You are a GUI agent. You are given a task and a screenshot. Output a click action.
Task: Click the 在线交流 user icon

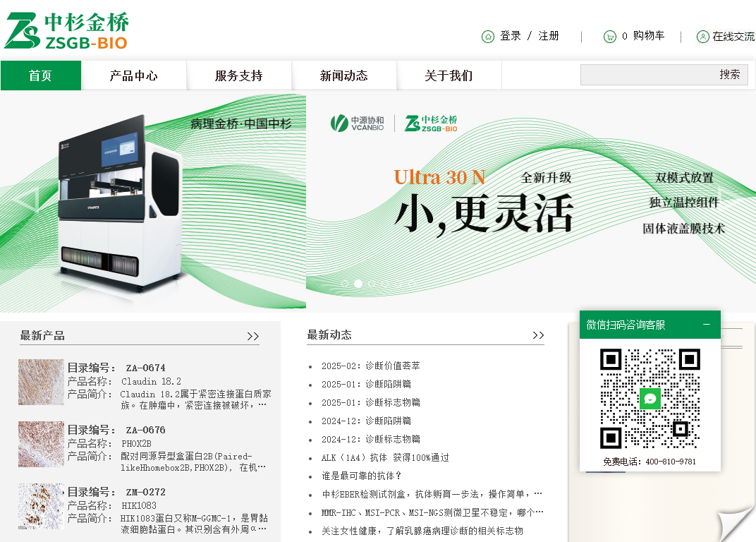(703, 36)
